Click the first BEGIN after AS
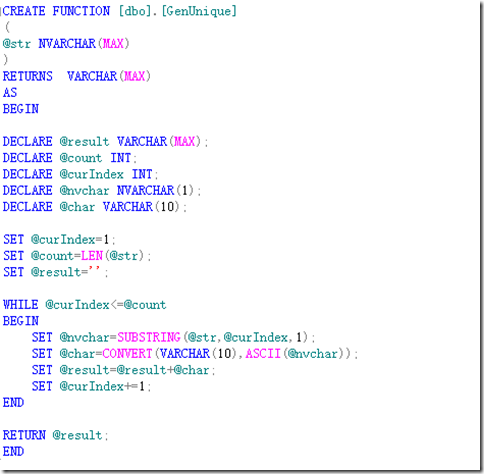Image resolution: width=484 pixels, height=474 pixels. 21,109
